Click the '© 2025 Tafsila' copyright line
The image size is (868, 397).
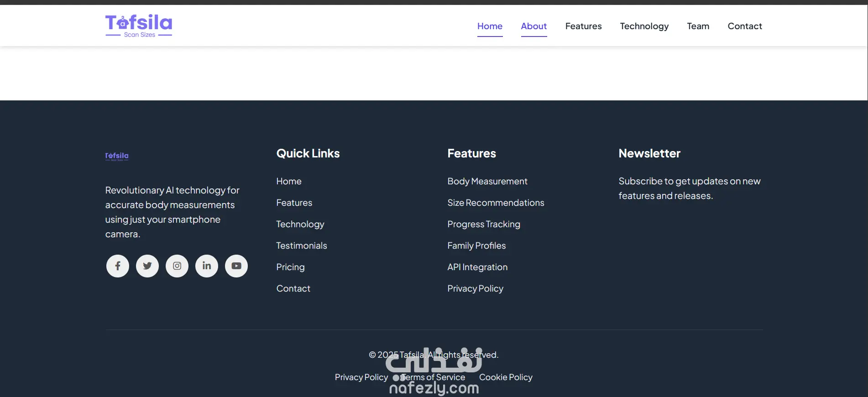pos(434,355)
